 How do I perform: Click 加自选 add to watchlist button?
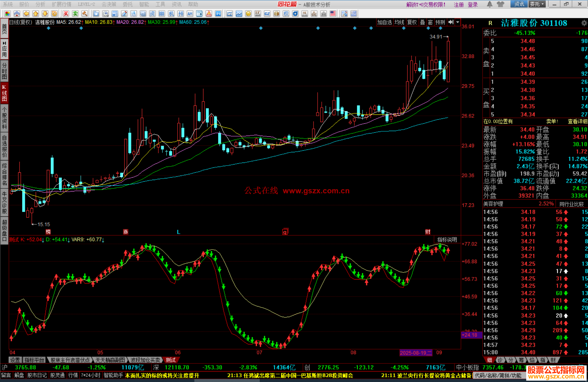coord(384,22)
